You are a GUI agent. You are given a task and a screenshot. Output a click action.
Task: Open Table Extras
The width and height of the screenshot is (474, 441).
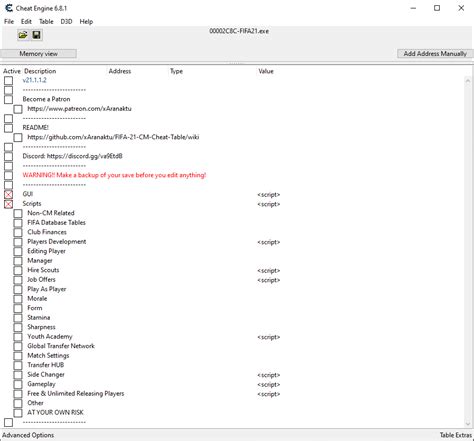pos(455,435)
